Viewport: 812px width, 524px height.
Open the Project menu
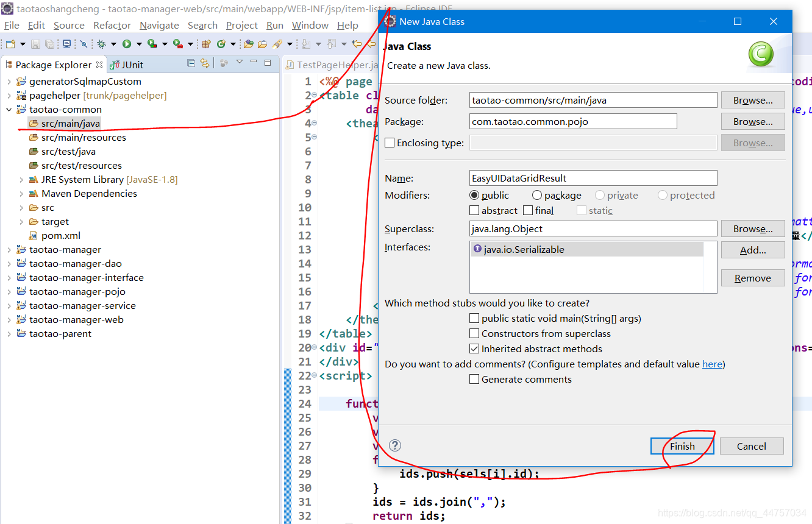tap(242, 25)
